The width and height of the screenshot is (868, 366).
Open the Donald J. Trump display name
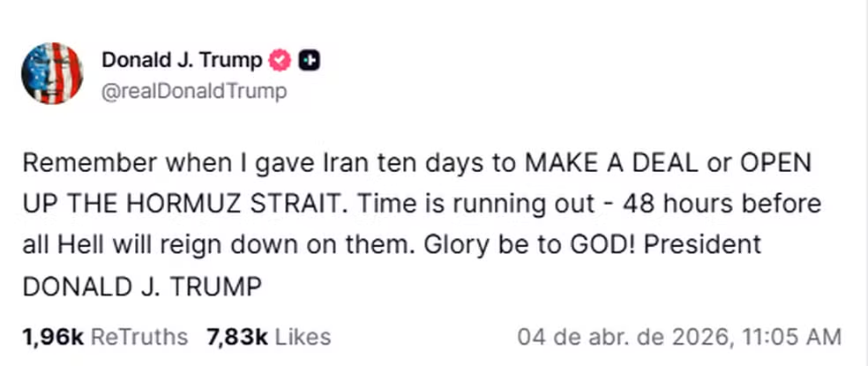[182, 60]
